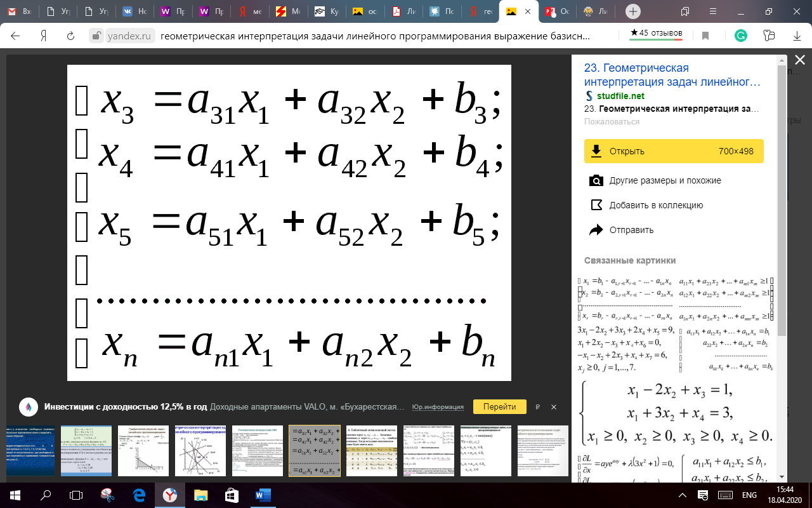Dismiss the investment ad with its X
The height and width of the screenshot is (508, 812).
tap(553, 406)
